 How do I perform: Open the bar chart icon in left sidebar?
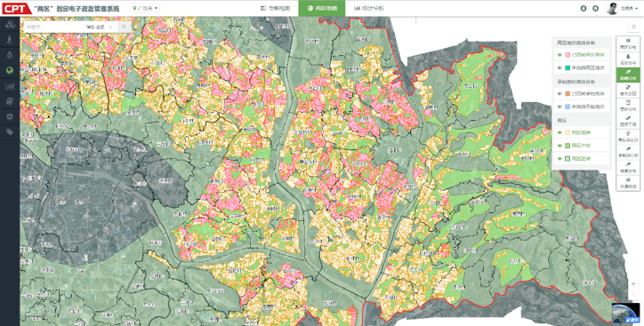pos(10,85)
